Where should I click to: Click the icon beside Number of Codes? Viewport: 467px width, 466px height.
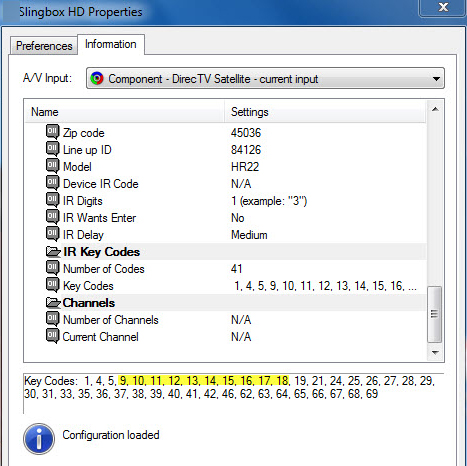[52, 268]
